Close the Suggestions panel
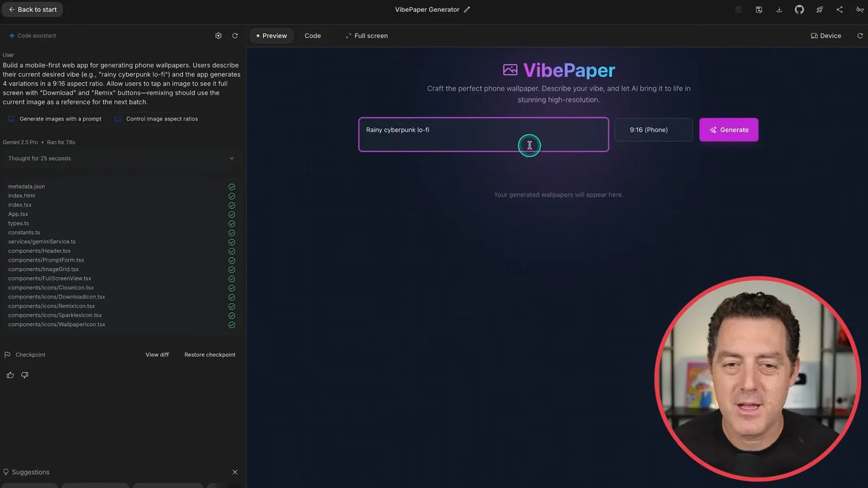This screenshot has width=868, height=488. (x=235, y=472)
